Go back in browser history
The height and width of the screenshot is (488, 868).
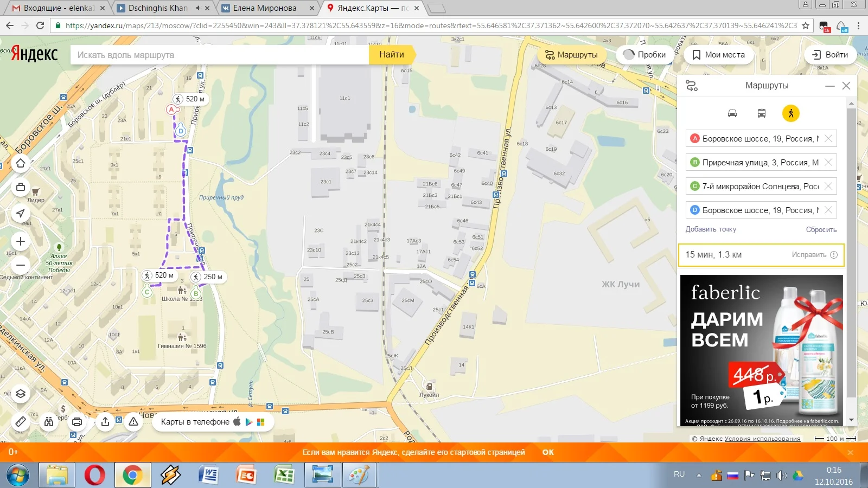click(9, 25)
